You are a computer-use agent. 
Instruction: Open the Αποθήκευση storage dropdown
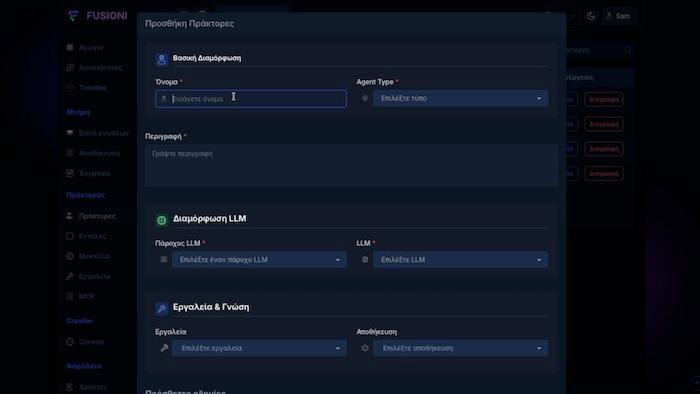pyautogui.click(x=460, y=348)
